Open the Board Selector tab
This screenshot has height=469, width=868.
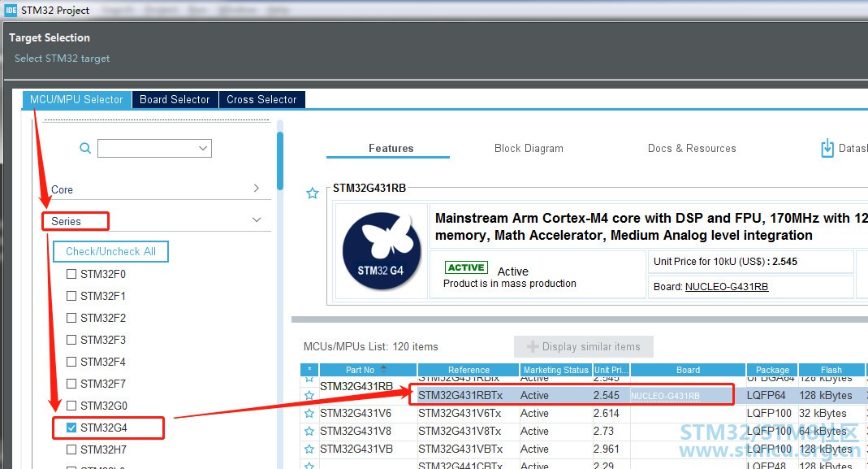175,99
